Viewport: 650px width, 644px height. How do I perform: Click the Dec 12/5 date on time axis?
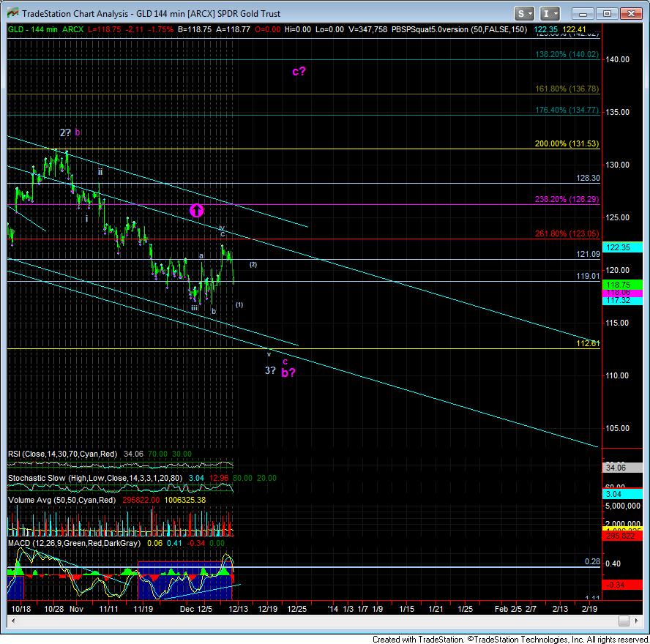click(196, 609)
